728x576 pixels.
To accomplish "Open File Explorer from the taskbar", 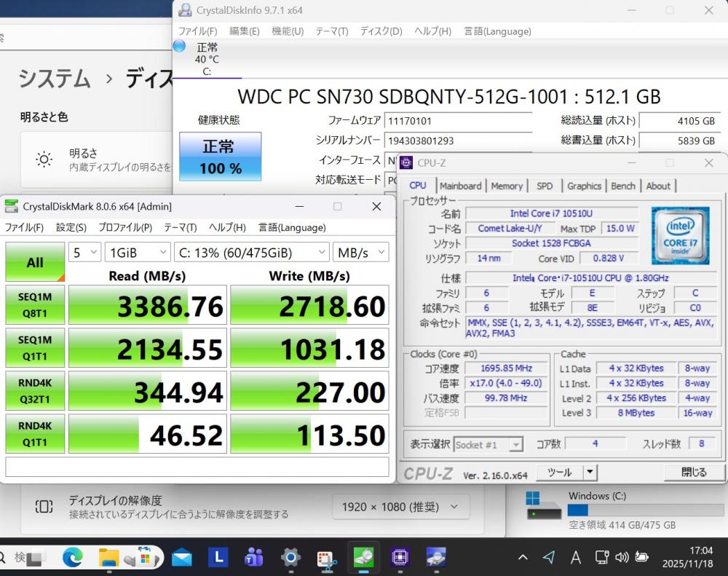I will (x=108, y=558).
